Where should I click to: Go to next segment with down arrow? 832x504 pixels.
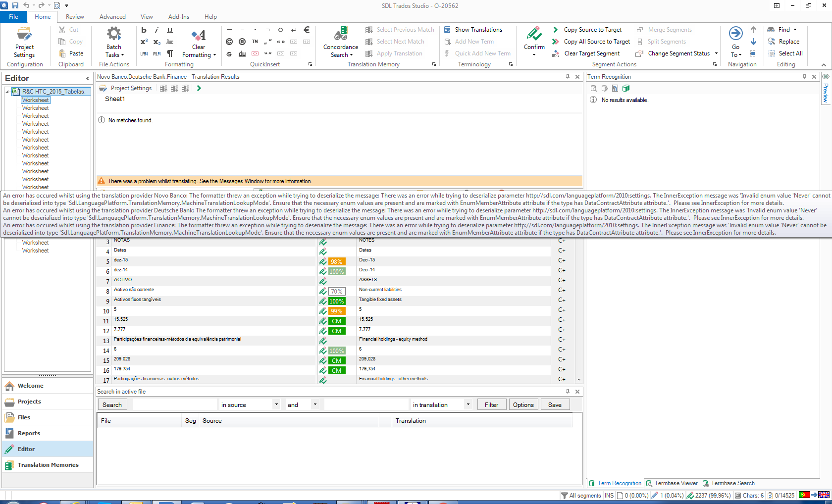(x=753, y=42)
